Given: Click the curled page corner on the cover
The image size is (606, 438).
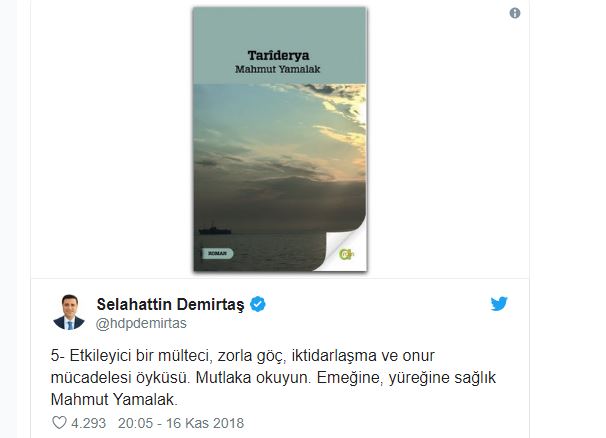Looking at the screenshot, I should pyautogui.click(x=342, y=247).
